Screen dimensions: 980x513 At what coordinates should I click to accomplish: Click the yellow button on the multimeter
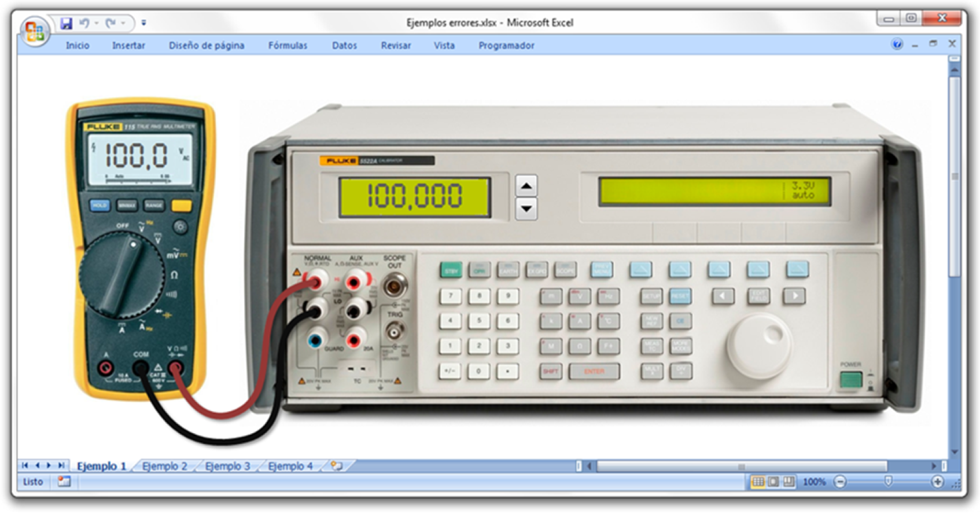(181, 206)
